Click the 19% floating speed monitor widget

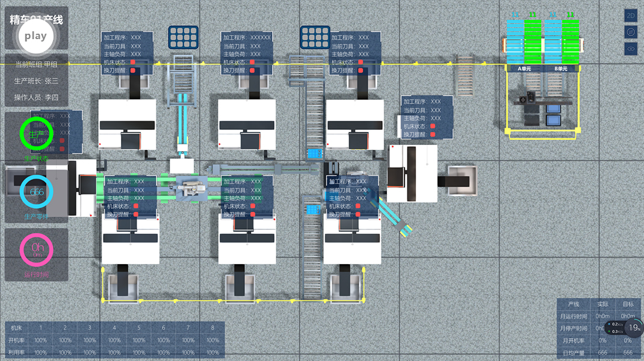point(624,328)
